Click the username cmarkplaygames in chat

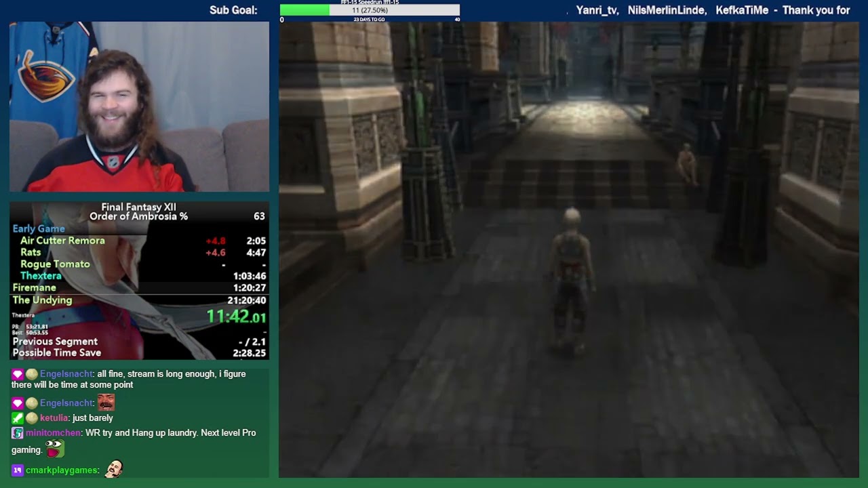pyautogui.click(x=62, y=470)
